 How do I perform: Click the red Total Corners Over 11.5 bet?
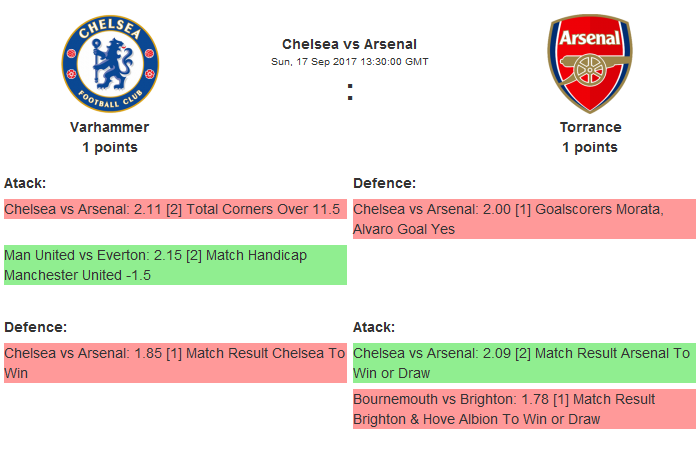coord(175,210)
